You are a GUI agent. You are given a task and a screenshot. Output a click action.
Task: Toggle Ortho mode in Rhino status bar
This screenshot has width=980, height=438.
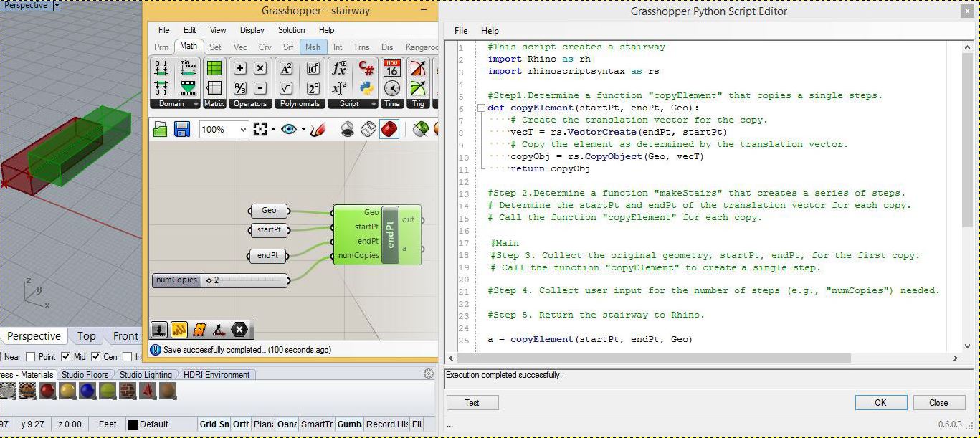point(242,424)
